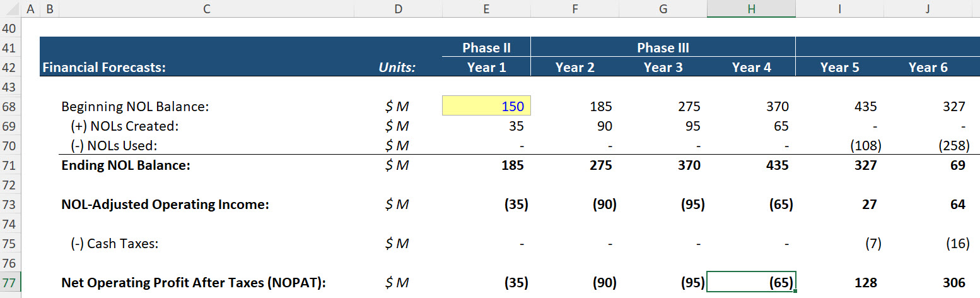Click the 'Year 4' column heading

click(x=751, y=68)
